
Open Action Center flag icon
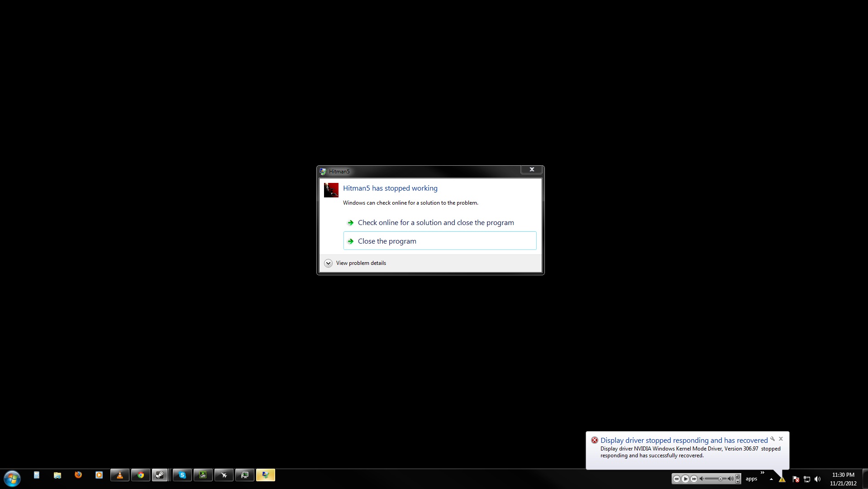796,479
